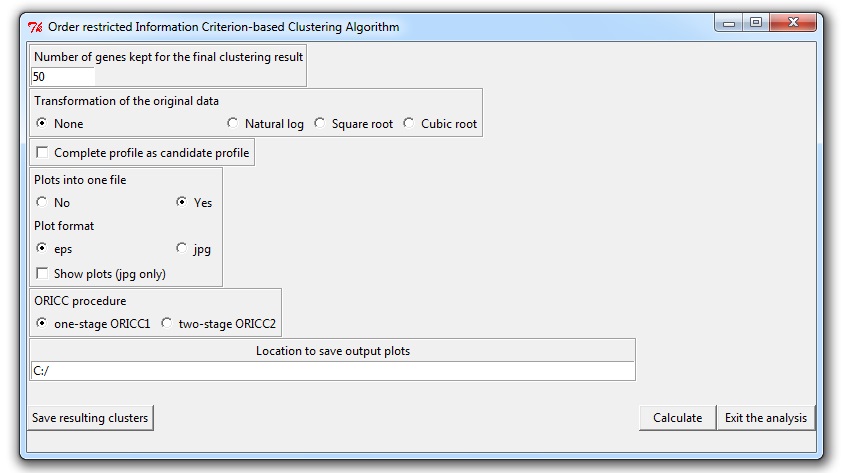This screenshot has height=473, width=844.
Task: Click the Calculate button
Action: (677, 418)
